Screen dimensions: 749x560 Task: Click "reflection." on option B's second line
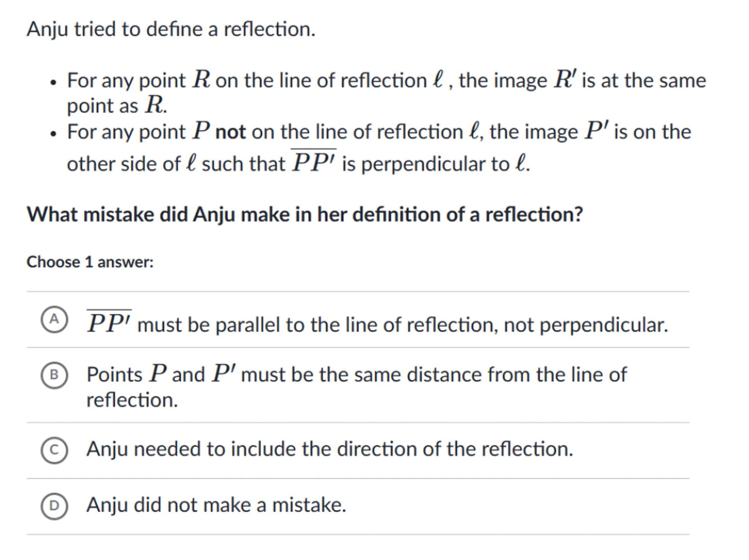coord(132,400)
